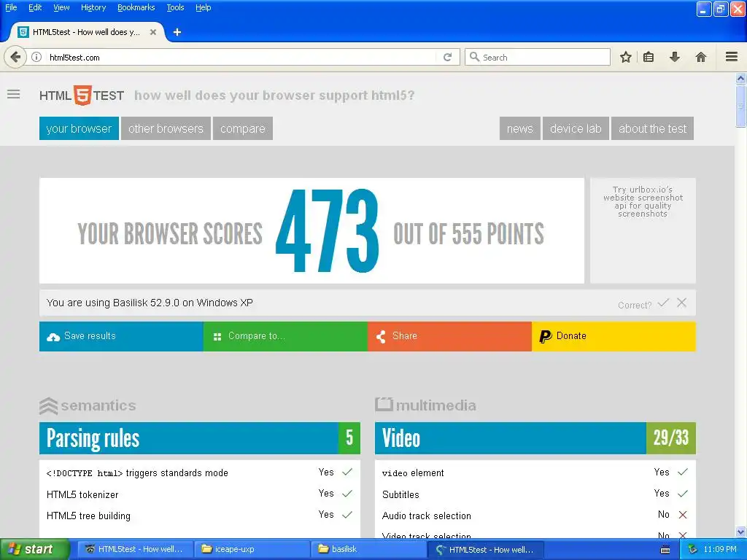Image resolution: width=747 pixels, height=560 pixels.
Task: Click the cloud icon on Save results
Action: pos(53,337)
